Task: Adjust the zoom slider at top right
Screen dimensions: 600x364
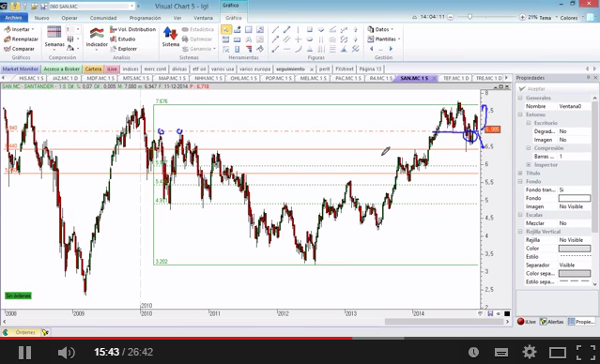Action: point(469,17)
